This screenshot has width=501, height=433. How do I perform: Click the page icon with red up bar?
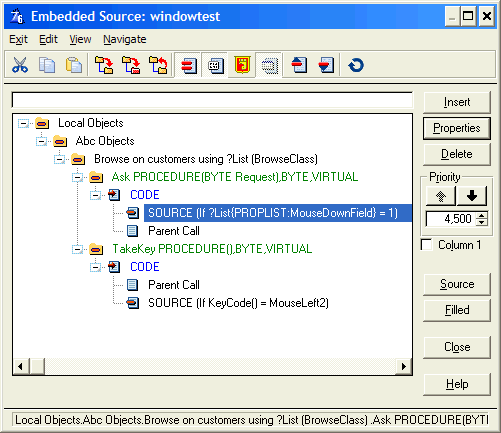299,65
